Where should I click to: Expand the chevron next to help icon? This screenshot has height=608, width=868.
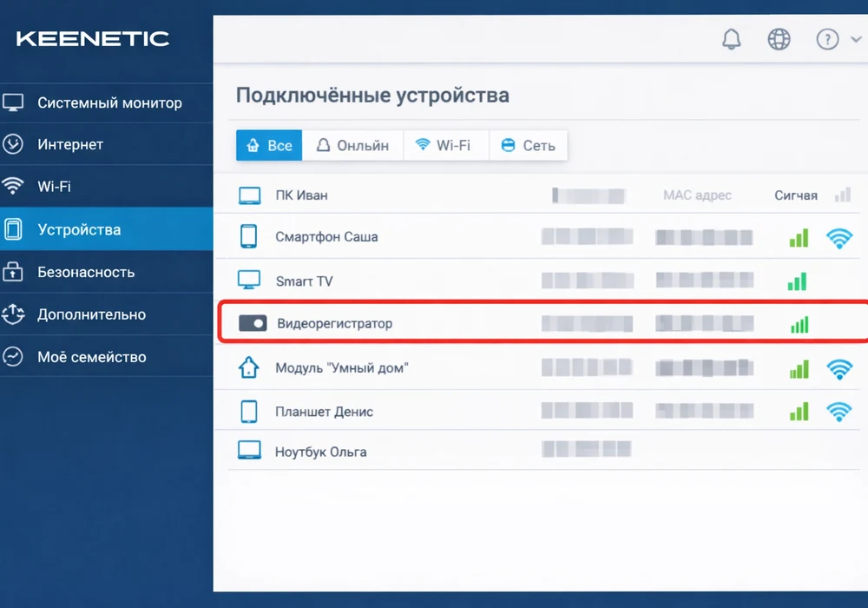[856, 39]
